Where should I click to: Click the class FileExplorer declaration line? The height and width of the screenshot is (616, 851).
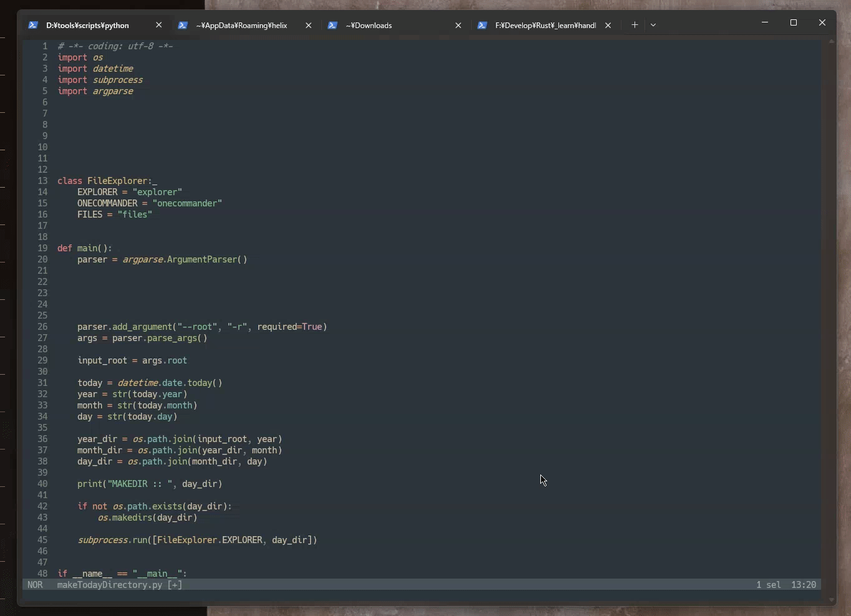pos(107,181)
